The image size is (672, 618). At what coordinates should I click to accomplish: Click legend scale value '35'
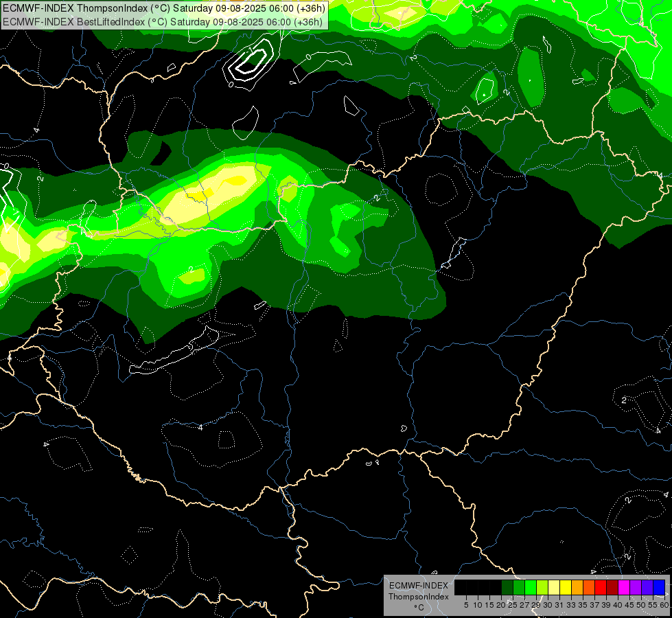click(x=583, y=605)
